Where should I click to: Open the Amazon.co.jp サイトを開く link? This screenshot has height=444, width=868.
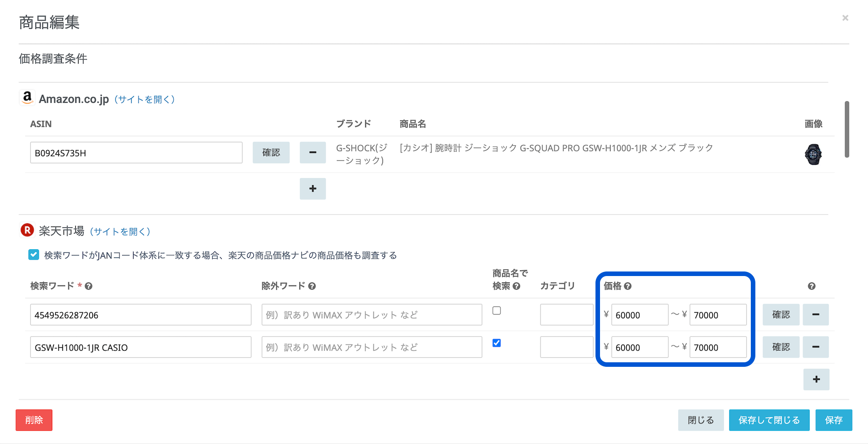pos(144,99)
